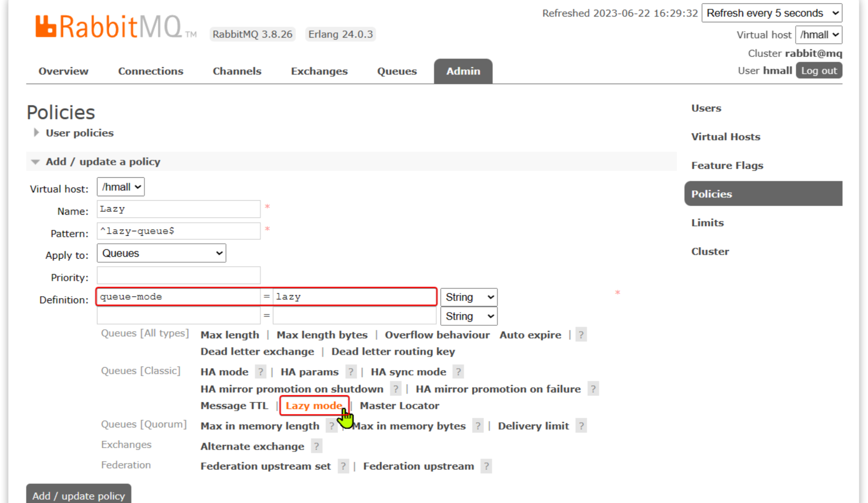The image size is (868, 503).
Task: Click help icon after Auto expire
Action: (x=581, y=335)
